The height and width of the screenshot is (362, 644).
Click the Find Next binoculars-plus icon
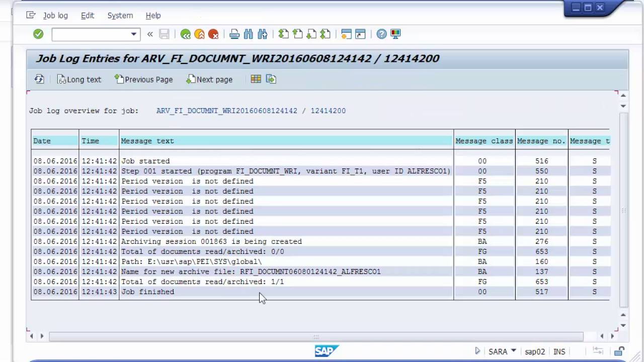pyautogui.click(x=262, y=34)
